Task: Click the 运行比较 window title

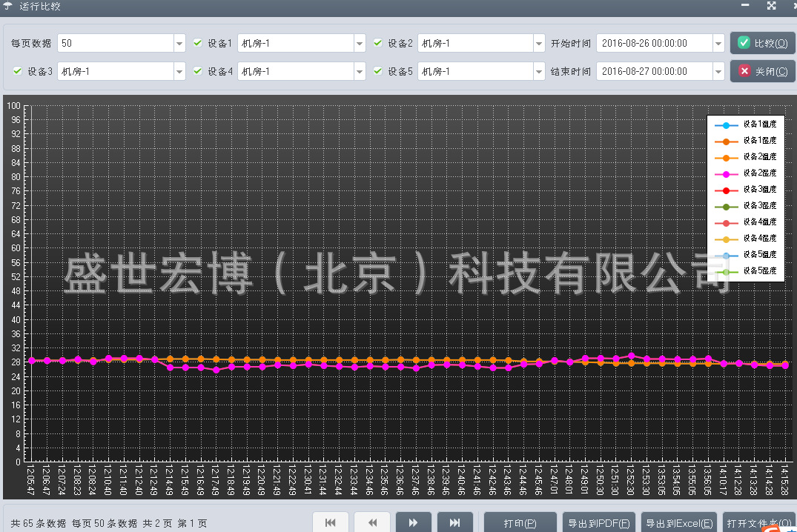Action: tap(40, 6)
